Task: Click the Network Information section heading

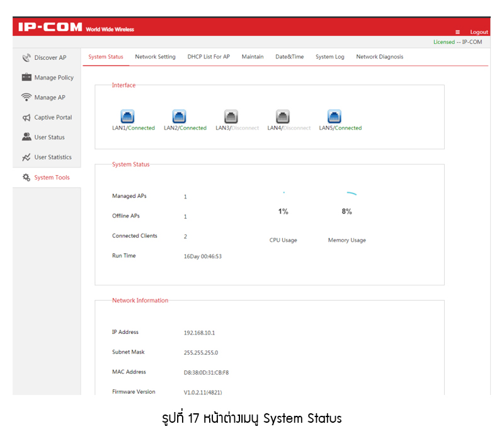Action: coord(140,301)
